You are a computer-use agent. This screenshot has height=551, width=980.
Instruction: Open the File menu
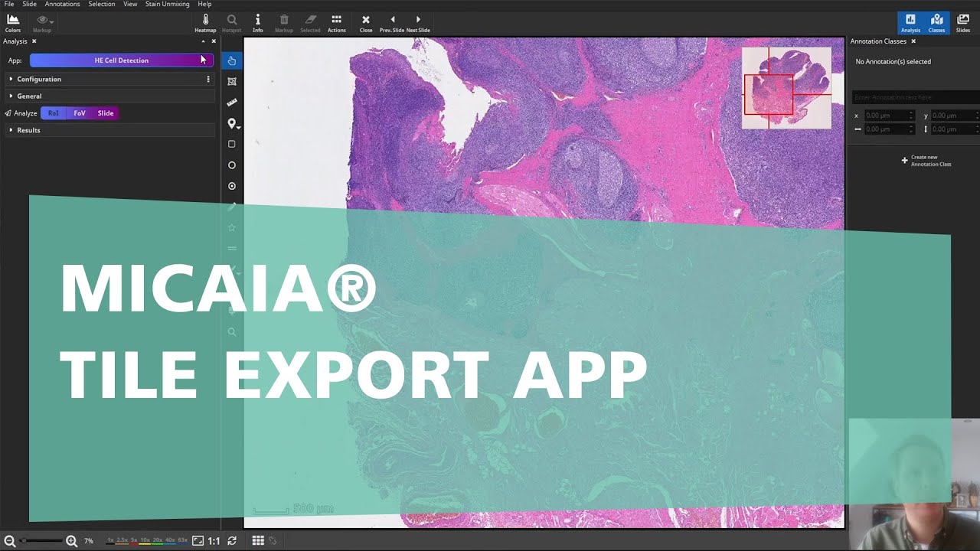click(9, 5)
